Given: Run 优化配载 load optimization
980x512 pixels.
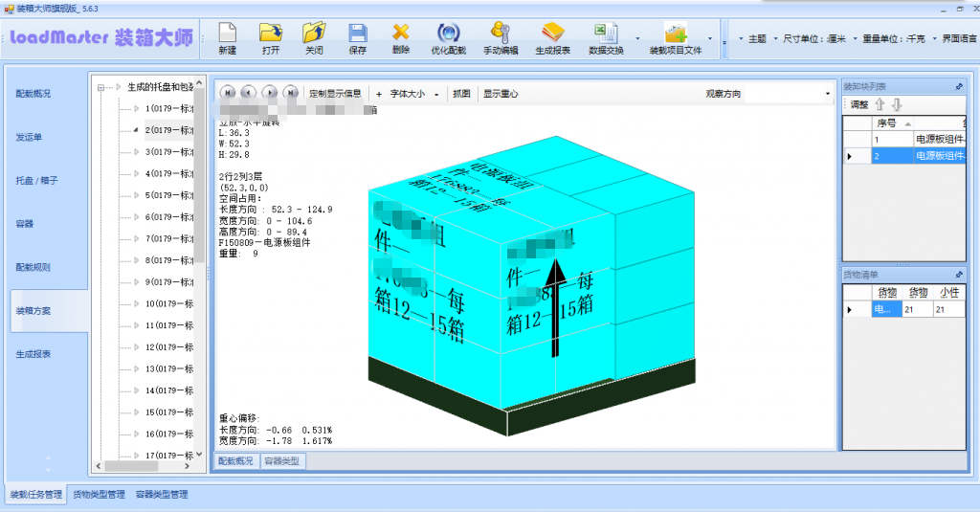Looking at the screenshot, I should click(448, 38).
